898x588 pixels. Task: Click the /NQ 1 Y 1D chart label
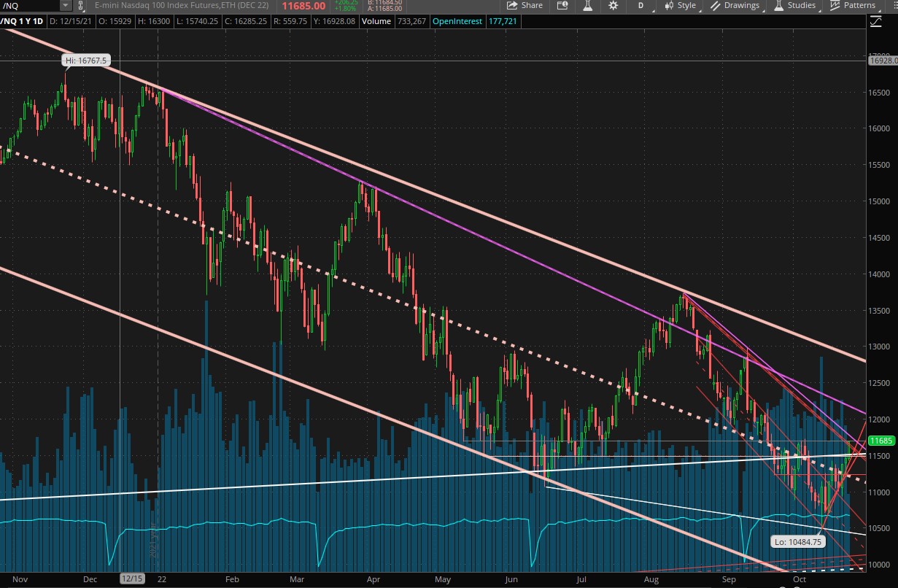tap(22, 21)
